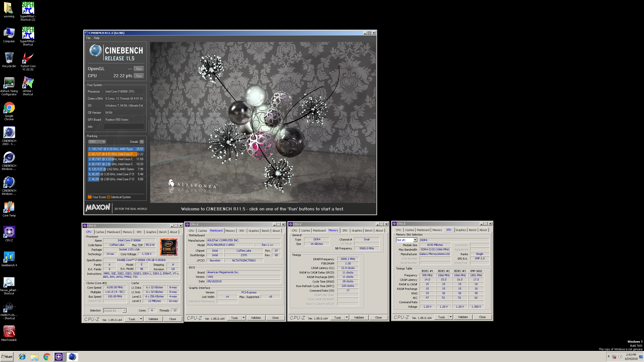
Task: Open CPU Z desktop shortcut
Action: [9, 234]
